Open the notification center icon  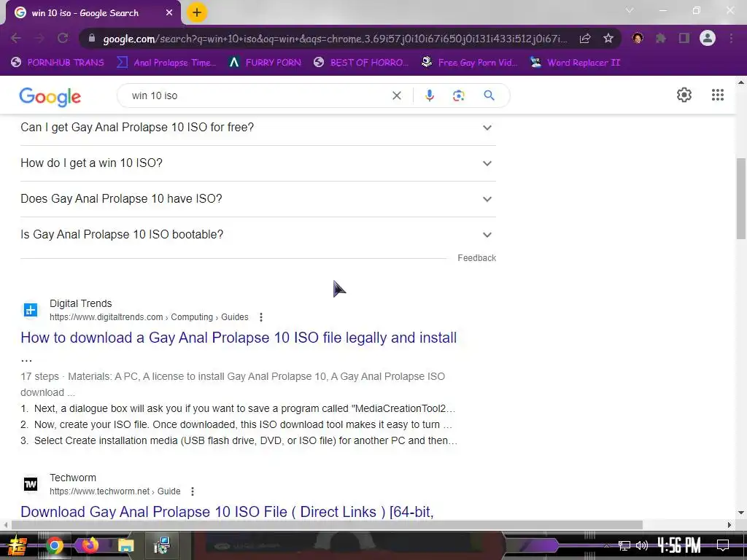tap(723, 545)
